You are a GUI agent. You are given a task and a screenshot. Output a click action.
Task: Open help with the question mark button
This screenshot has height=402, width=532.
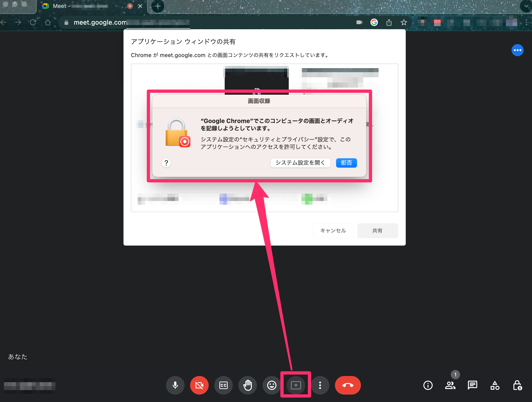[x=166, y=163]
